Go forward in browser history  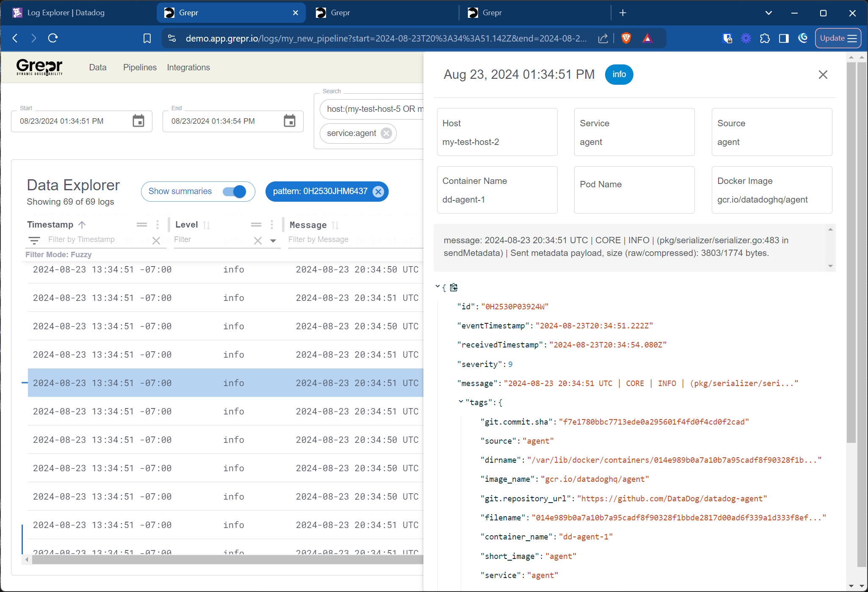point(34,38)
